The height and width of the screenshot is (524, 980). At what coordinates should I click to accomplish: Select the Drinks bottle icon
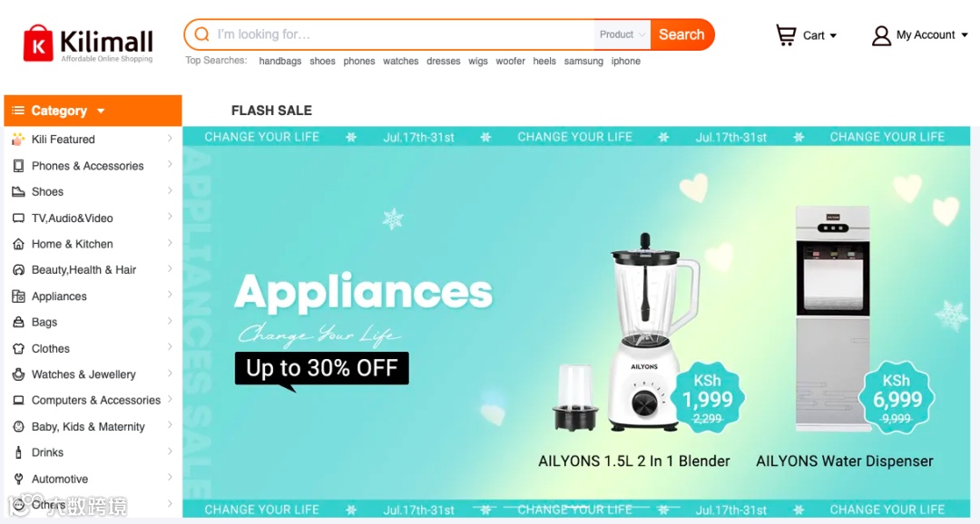pos(19,452)
